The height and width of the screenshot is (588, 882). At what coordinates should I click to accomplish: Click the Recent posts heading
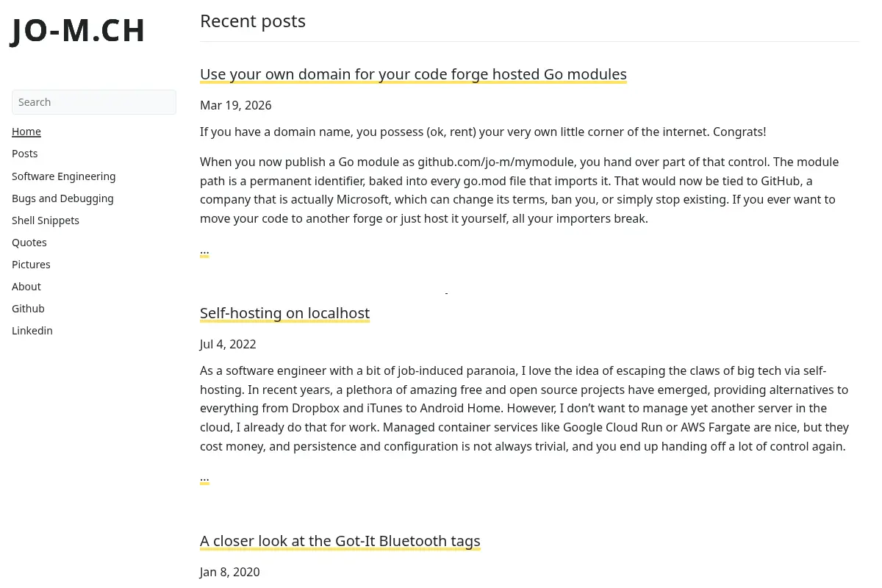tap(253, 21)
